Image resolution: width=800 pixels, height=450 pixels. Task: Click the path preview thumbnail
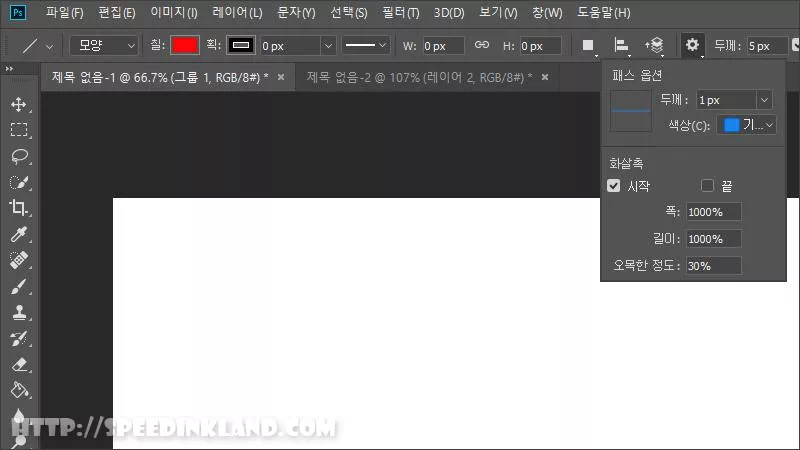[631, 111]
